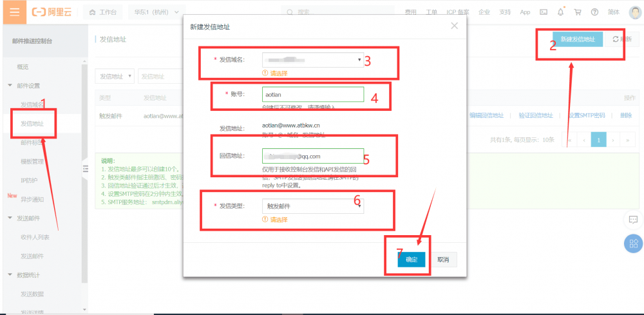The image size is (644, 315).
Task: Click 编辑回信地址 link
Action: click(487, 115)
